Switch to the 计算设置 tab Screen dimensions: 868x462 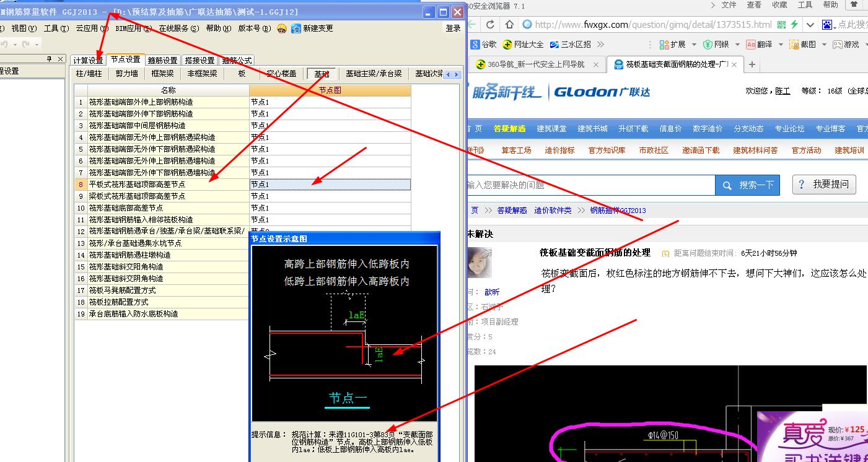tap(88, 60)
